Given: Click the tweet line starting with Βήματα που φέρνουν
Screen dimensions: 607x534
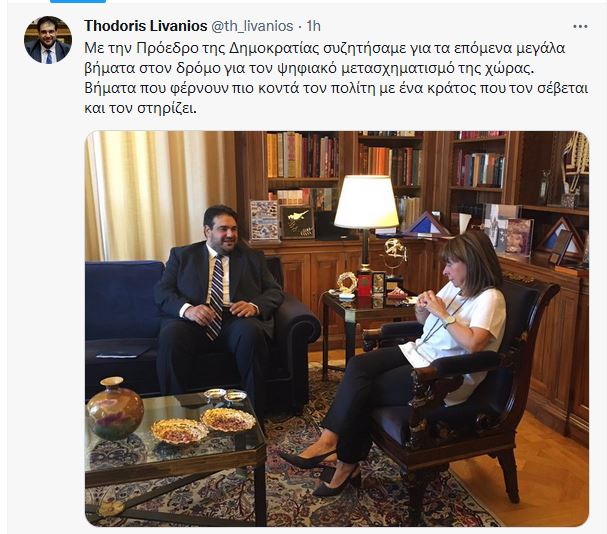Looking at the screenshot, I should tap(336, 89).
